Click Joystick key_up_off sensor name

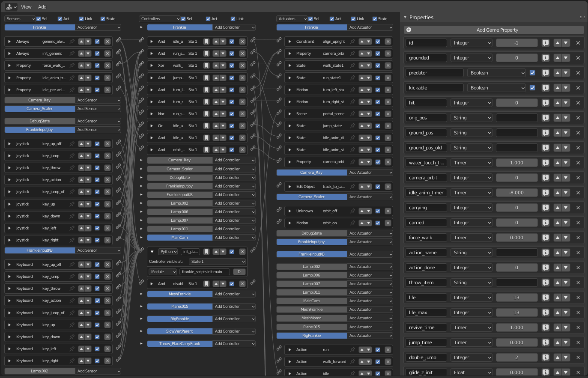[52, 144]
